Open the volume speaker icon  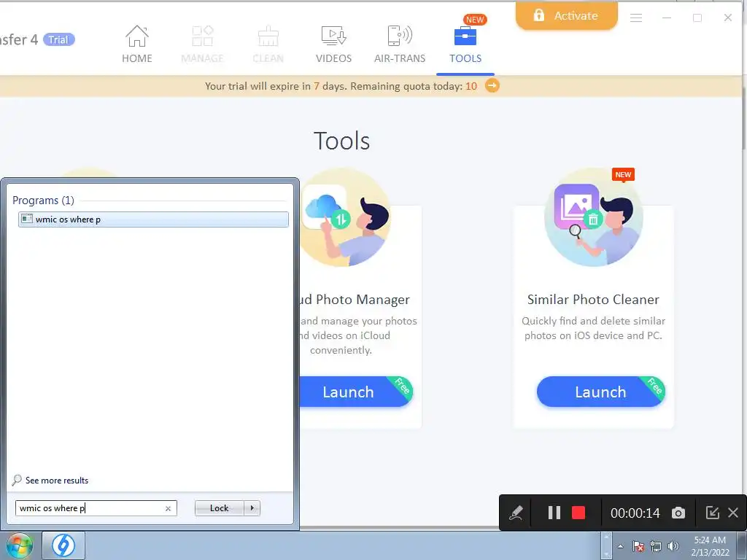click(673, 546)
